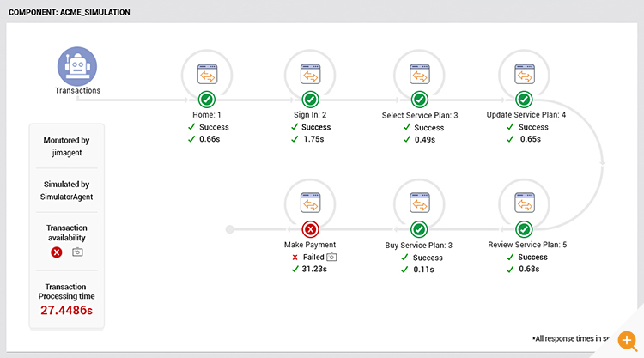The height and width of the screenshot is (358, 644).
Task: Click Success text under Select Service Plan: 3
Action: pos(428,128)
